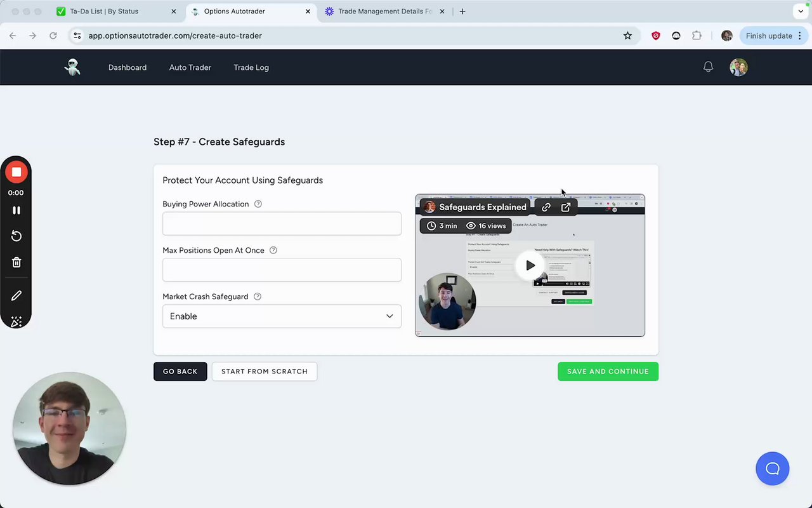
Task: Open the confetti effects tool
Action: pyautogui.click(x=16, y=321)
